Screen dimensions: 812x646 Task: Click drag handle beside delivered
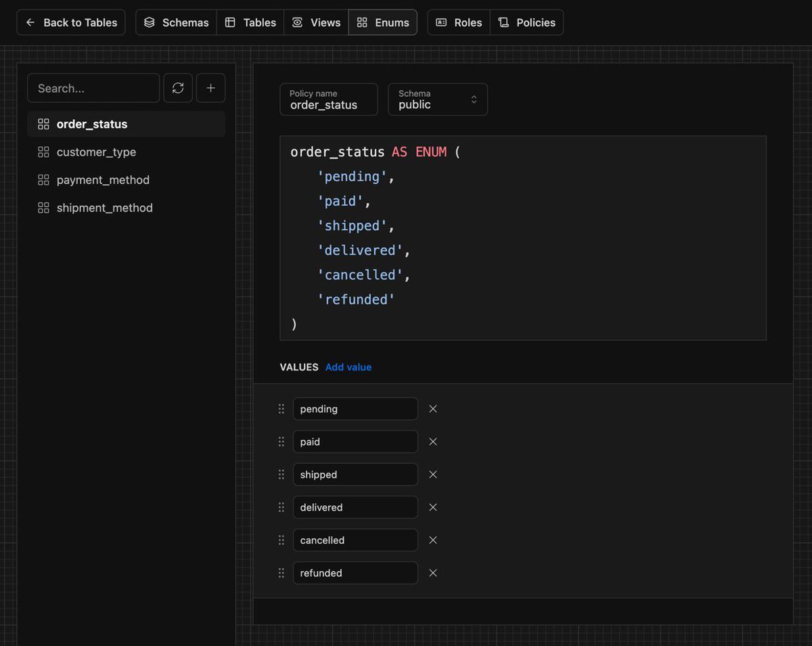pos(281,507)
